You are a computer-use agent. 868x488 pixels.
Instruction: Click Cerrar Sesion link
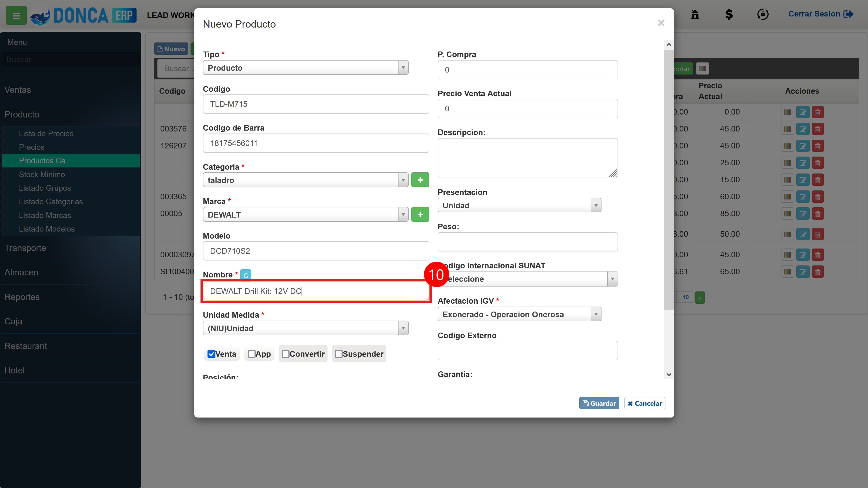[x=821, y=14]
